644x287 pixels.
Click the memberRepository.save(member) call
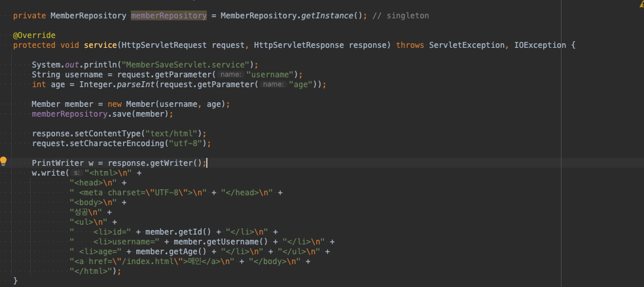100,114
